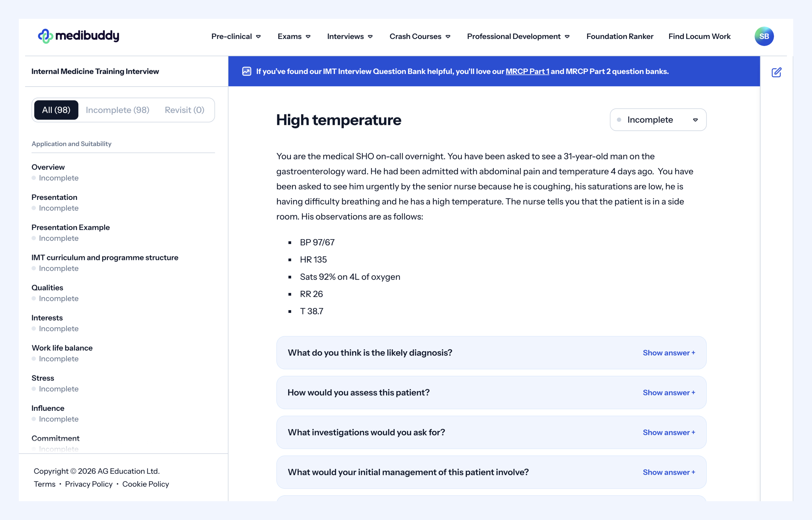Open the Foundation Ranker page
Image resolution: width=812 pixels, height=520 pixels.
(x=620, y=36)
